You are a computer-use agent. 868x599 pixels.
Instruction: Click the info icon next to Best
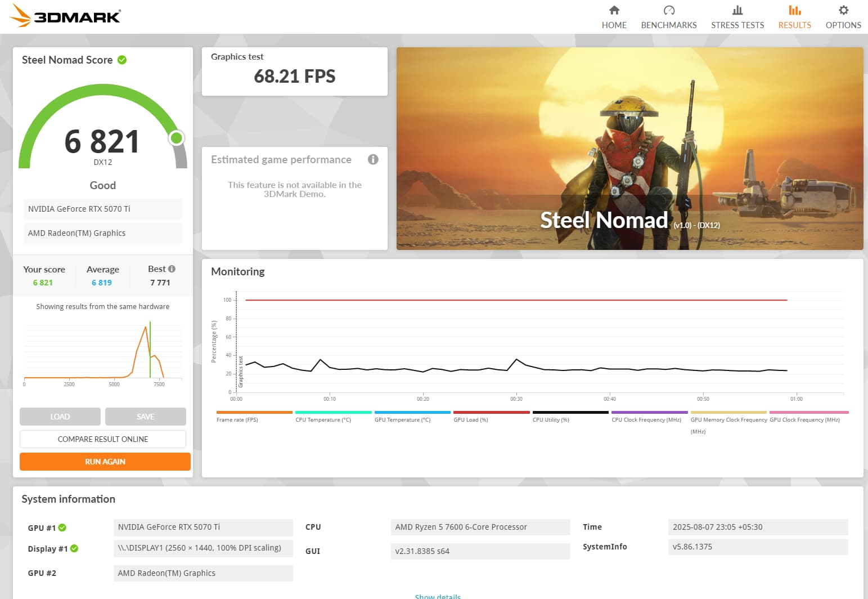(x=172, y=269)
